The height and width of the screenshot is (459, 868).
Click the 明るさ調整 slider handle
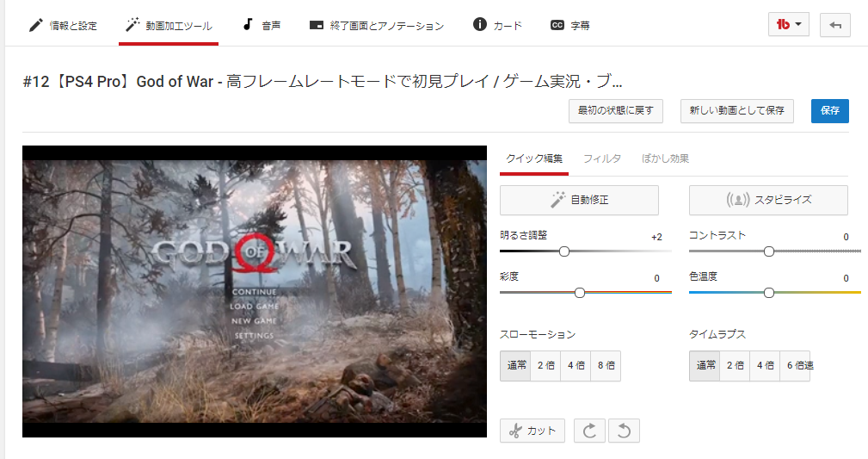pyautogui.click(x=564, y=251)
